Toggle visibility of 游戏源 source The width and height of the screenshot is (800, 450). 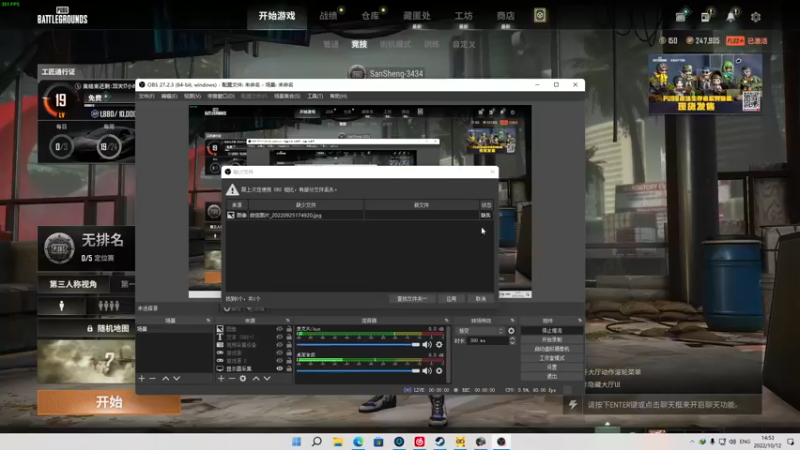[280, 353]
